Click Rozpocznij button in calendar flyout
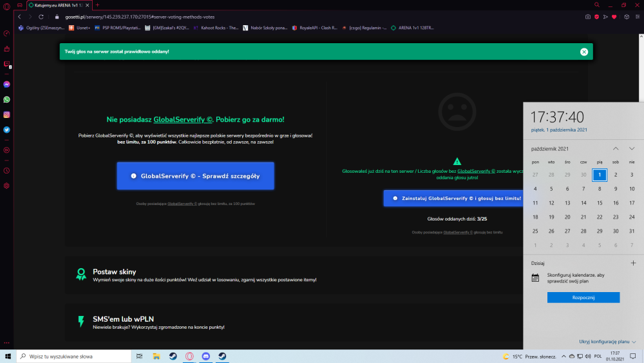Image resolution: width=644 pixels, height=363 pixels. tap(583, 298)
